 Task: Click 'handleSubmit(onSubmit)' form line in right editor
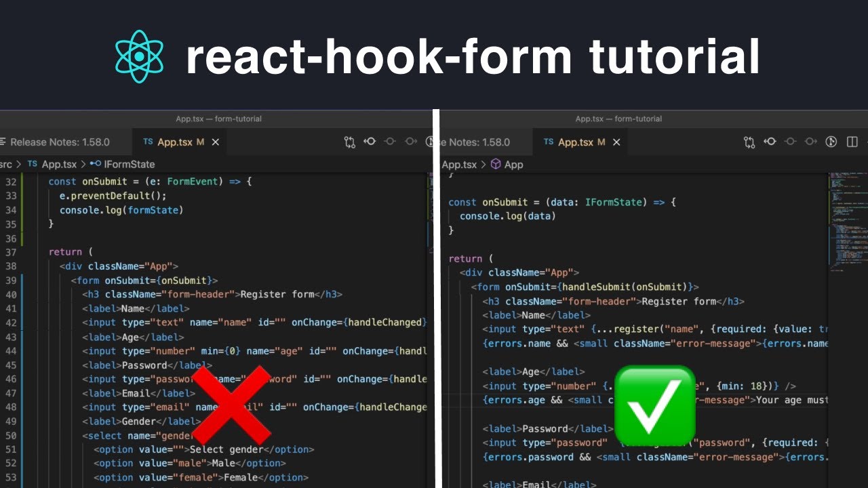585,287
